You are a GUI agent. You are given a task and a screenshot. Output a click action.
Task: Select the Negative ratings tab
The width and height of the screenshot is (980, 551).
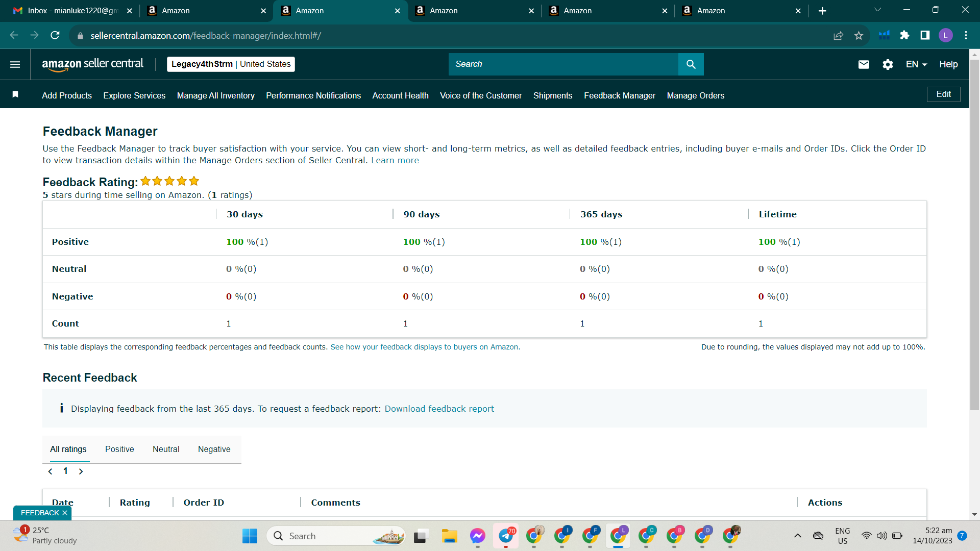[214, 449]
